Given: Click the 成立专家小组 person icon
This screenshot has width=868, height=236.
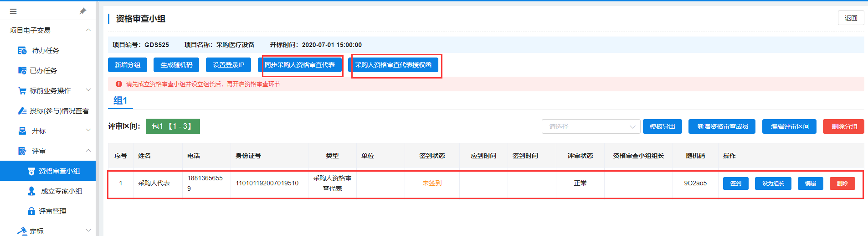Looking at the screenshot, I should tap(31, 191).
